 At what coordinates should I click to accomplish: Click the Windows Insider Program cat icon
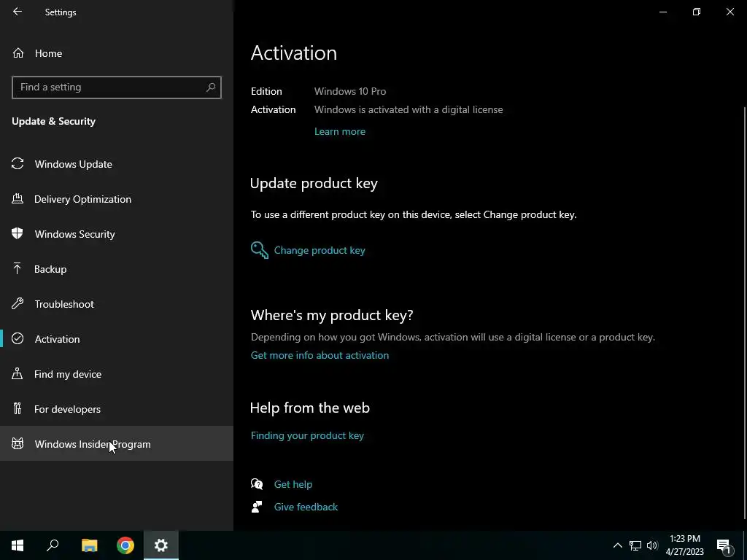(18, 444)
